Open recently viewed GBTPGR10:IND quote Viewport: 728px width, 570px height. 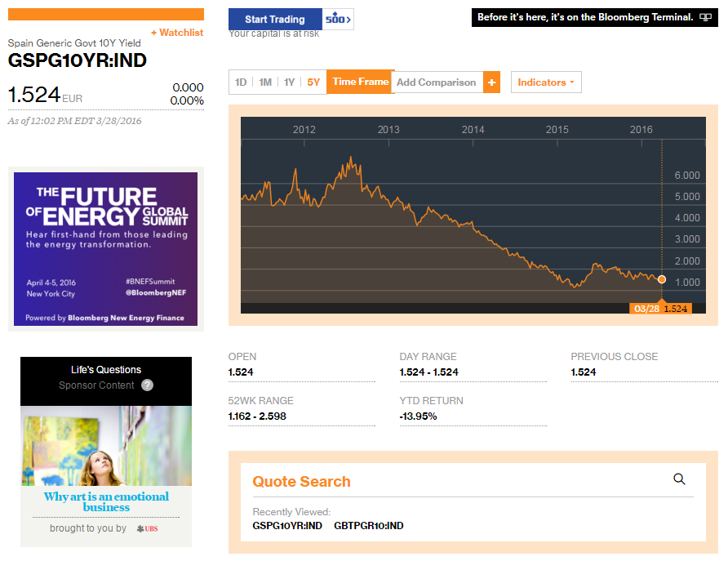(369, 526)
